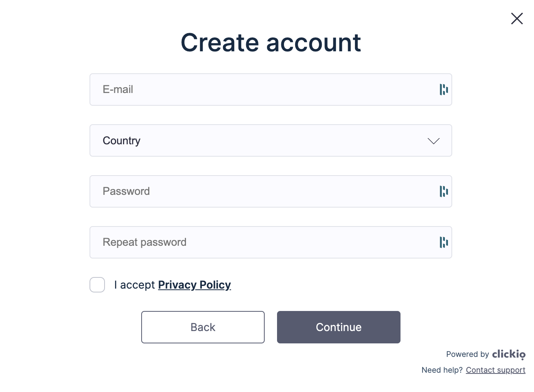Open the Privacy Policy link
The image size is (534, 392).
point(194,285)
